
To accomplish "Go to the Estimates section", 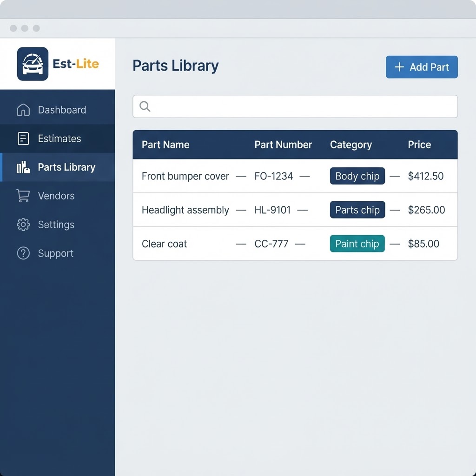I will (57, 139).
